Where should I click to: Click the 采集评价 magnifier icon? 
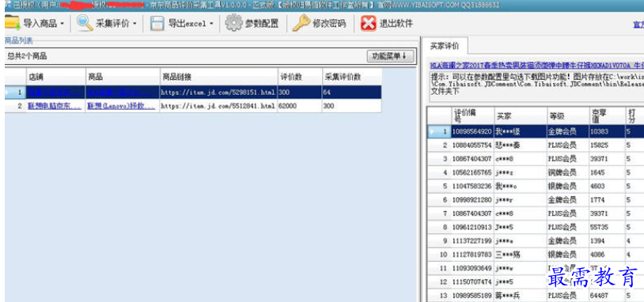pos(85,23)
